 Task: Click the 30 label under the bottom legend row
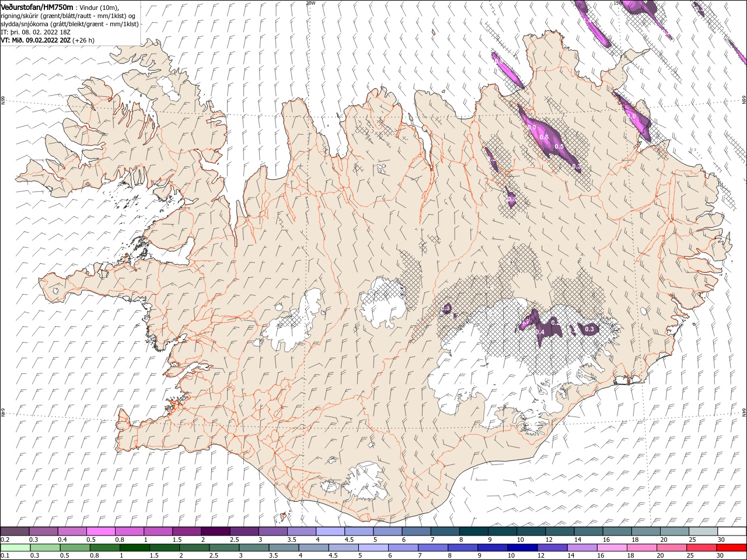(x=721, y=556)
